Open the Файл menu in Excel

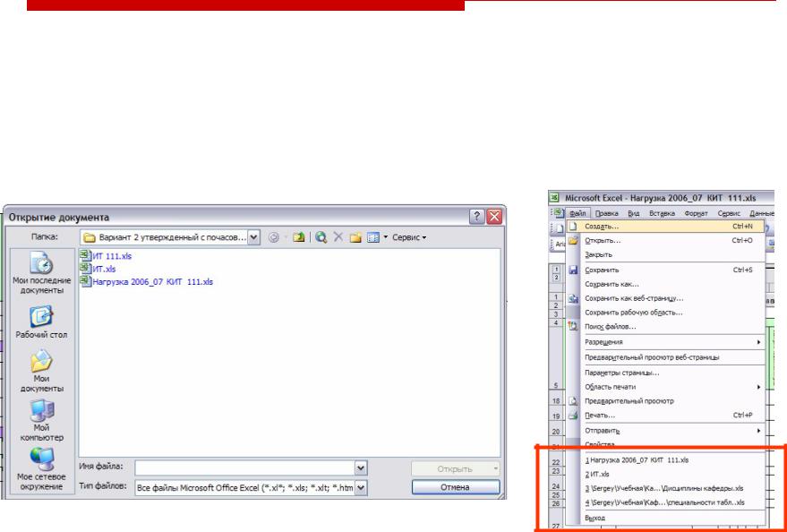[x=578, y=213]
